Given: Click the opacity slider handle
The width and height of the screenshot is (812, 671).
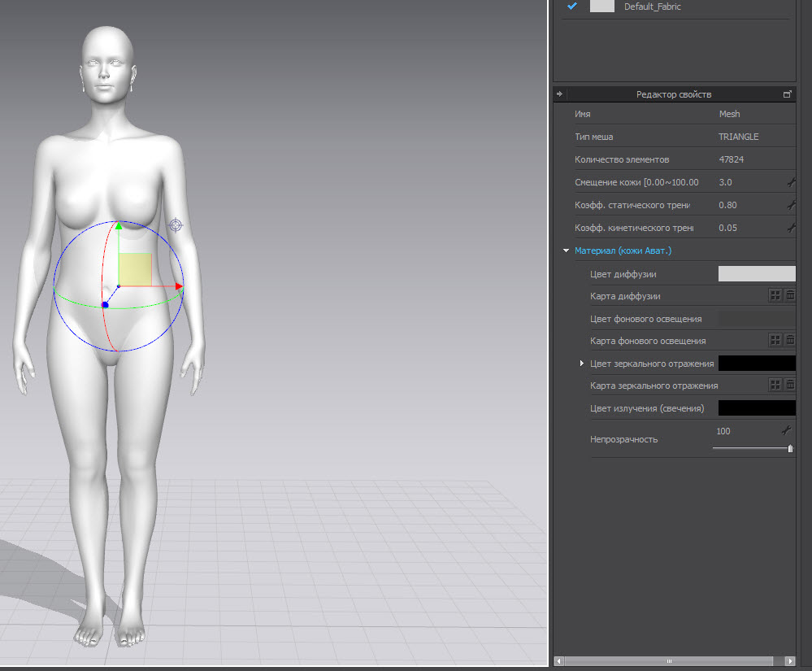Looking at the screenshot, I should coord(790,448).
